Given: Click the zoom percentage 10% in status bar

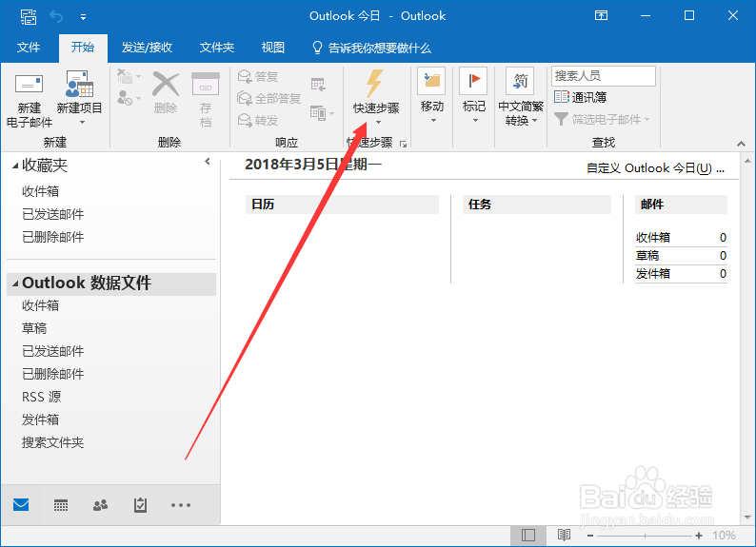Looking at the screenshot, I should [724, 536].
